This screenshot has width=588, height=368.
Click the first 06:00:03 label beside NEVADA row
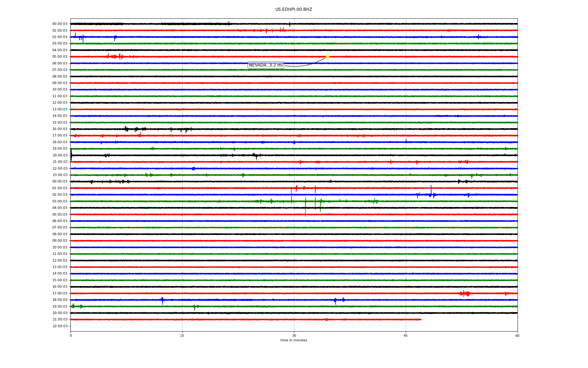(60, 63)
